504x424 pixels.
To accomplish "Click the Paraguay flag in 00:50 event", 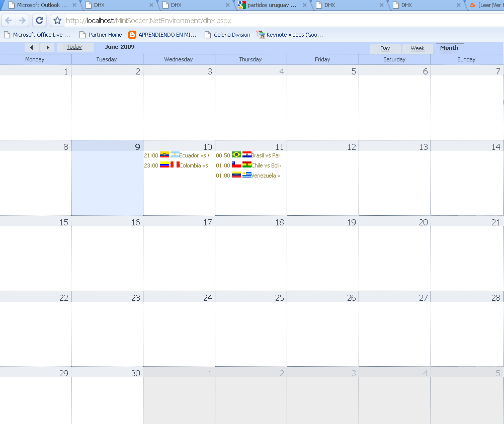I will [x=247, y=154].
